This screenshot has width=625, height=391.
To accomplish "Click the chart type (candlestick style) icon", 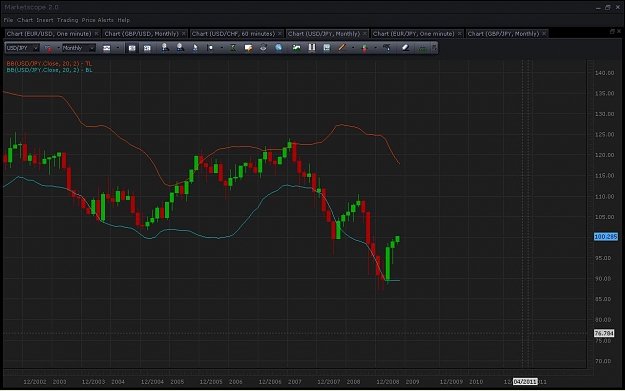I will pos(106,48).
